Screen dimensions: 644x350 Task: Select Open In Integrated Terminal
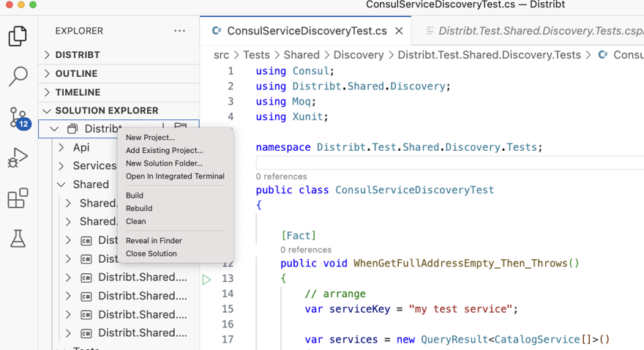[176, 176]
